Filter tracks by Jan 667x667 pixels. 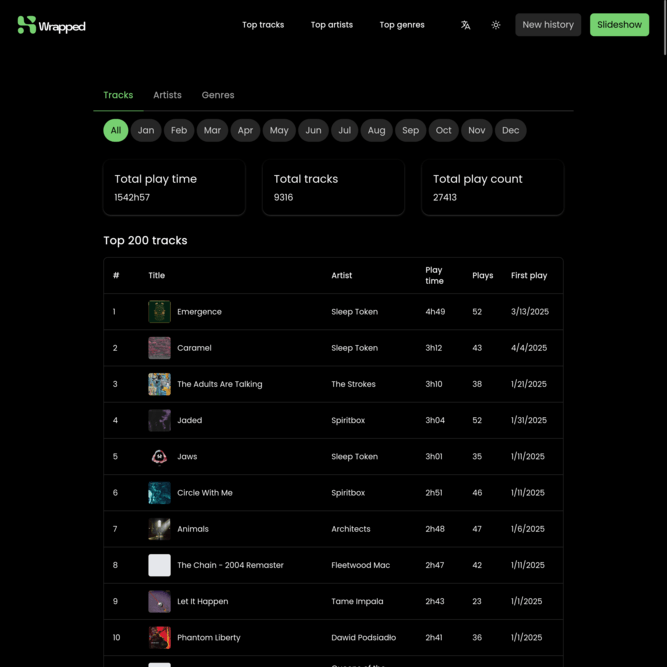tap(146, 130)
